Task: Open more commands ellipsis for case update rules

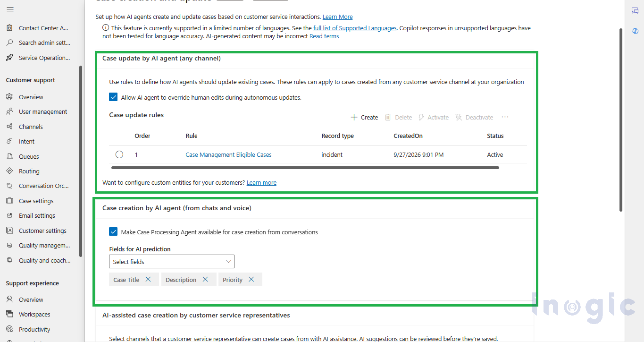Action: click(x=505, y=117)
